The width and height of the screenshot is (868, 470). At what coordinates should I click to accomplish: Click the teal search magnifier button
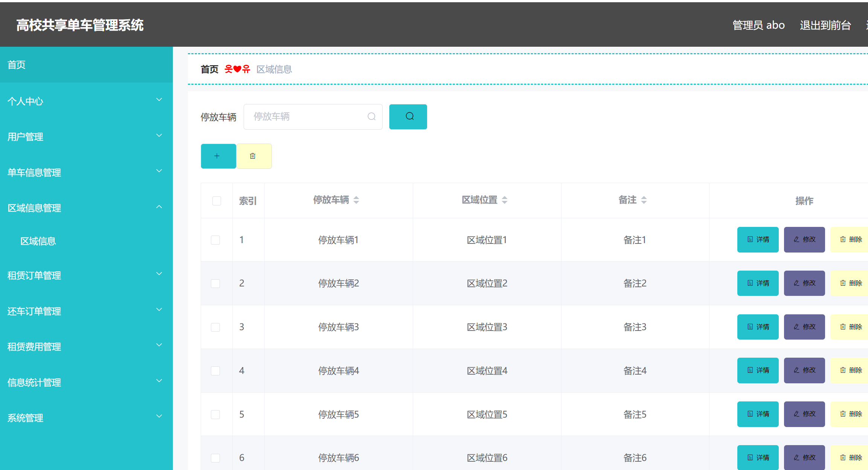click(x=408, y=117)
